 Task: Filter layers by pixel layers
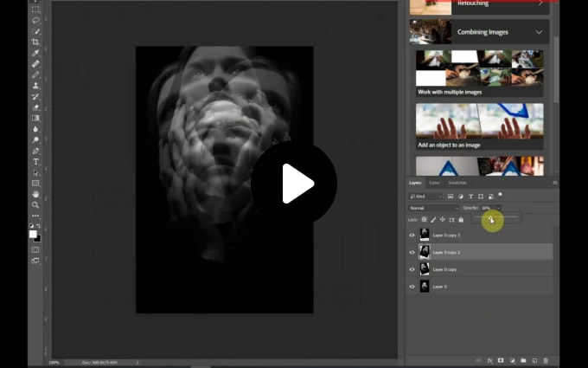pyautogui.click(x=451, y=197)
